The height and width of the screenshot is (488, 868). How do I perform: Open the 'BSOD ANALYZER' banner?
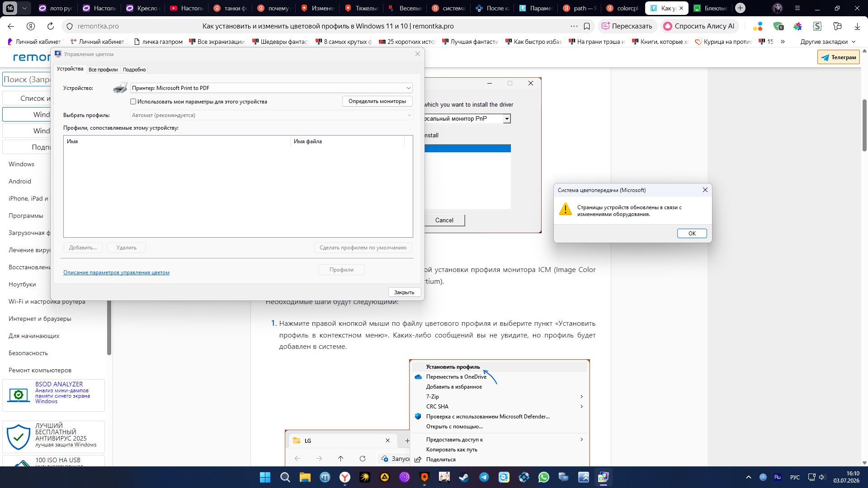point(53,395)
